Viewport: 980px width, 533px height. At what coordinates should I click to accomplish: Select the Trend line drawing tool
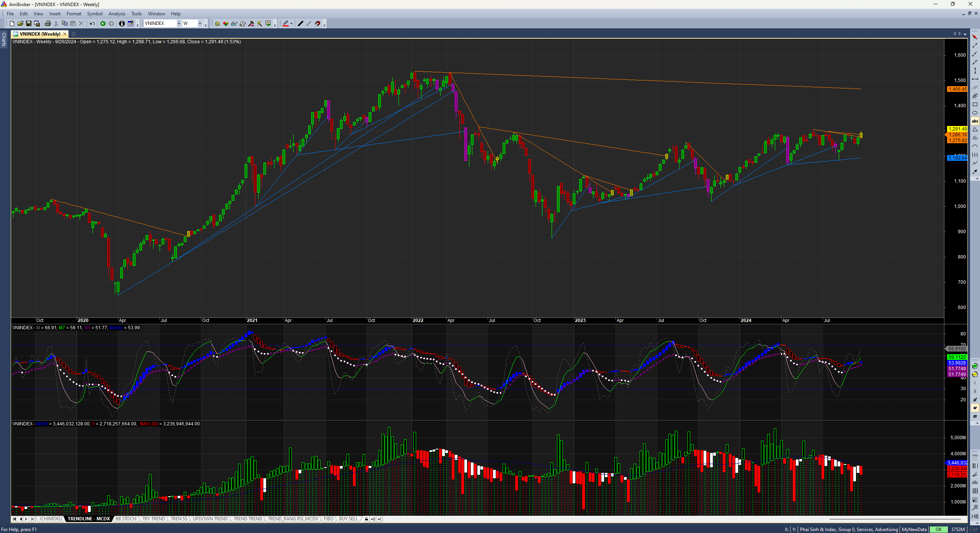click(x=975, y=46)
